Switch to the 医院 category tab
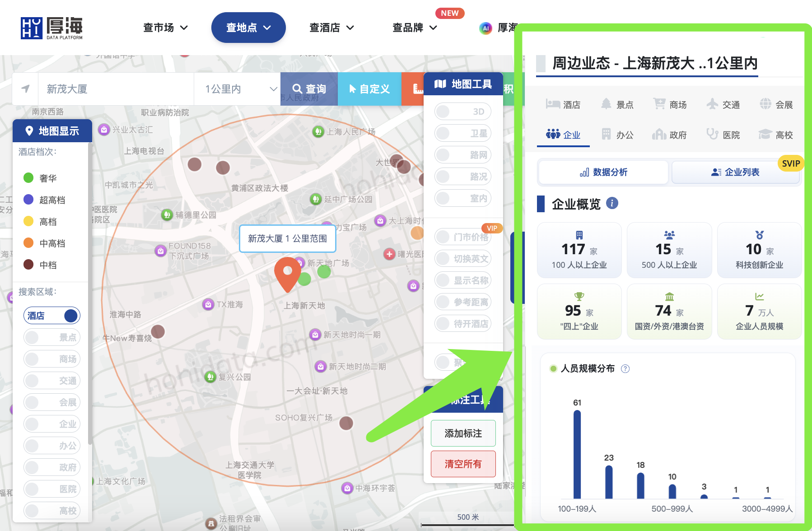The image size is (812, 531). (x=723, y=135)
